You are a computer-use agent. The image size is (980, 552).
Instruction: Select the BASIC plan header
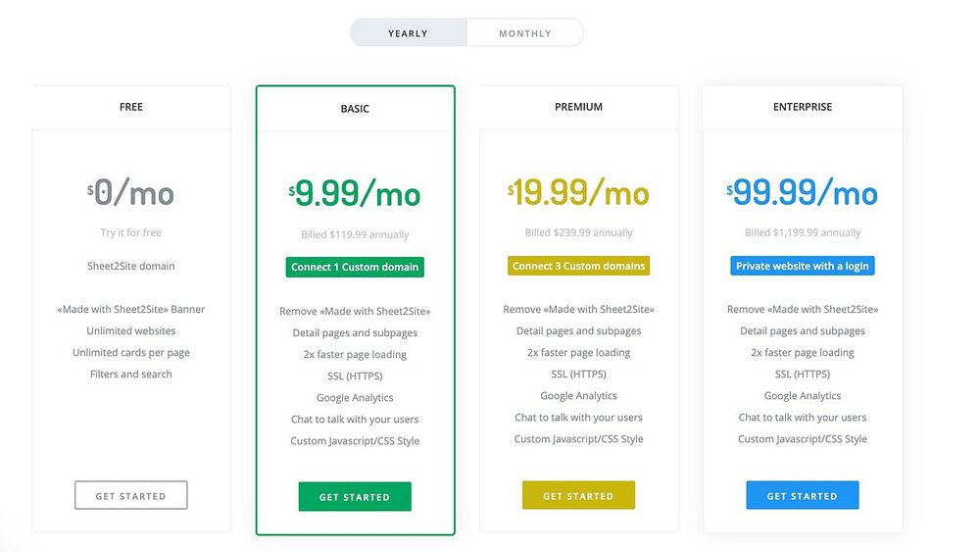pyautogui.click(x=355, y=109)
